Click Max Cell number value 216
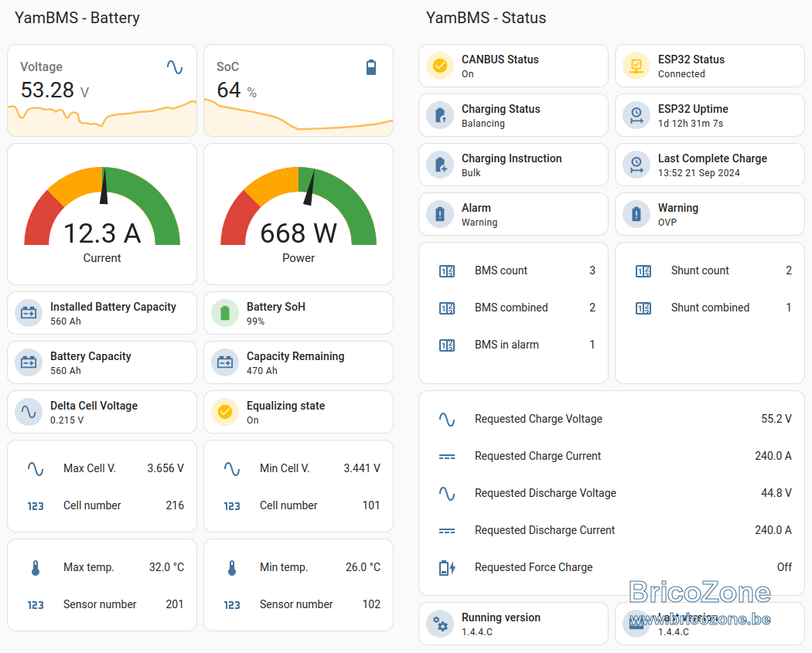This screenshot has width=812, height=653. tap(175, 505)
